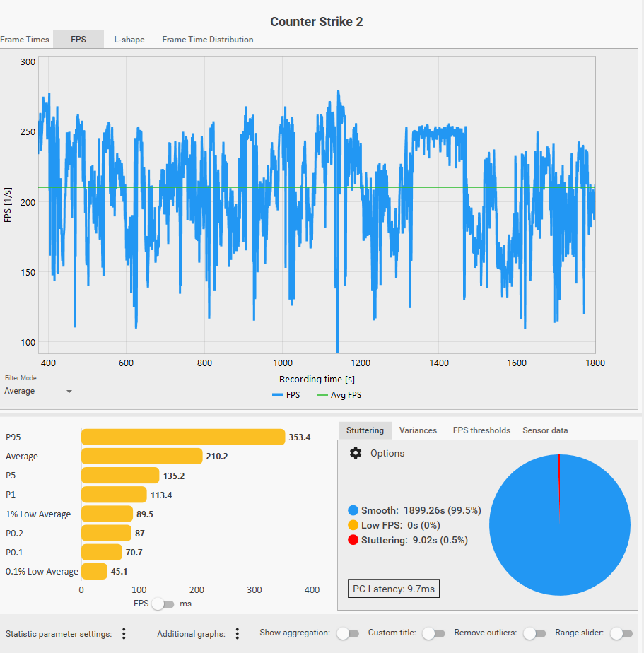This screenshot has height=653, width=644.
Task: Click the 300 tick on FPS axis
Action: 28,61
